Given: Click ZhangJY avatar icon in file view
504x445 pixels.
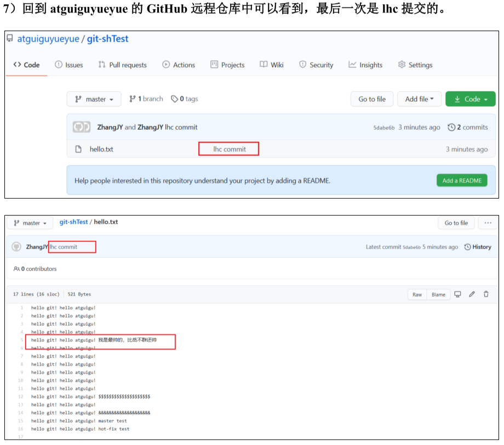Looking at the screenshot, I should coord(17,247).
